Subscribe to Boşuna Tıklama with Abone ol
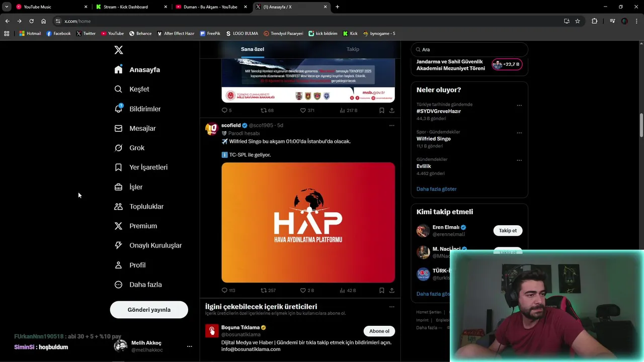This screenshot has height=362, width=644. [379, 331]
